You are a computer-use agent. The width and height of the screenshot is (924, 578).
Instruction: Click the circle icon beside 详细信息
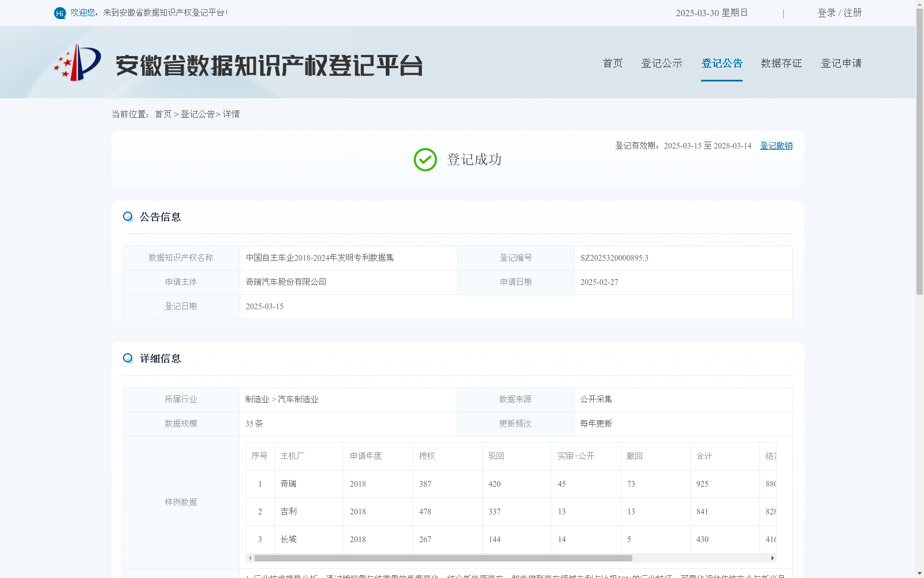point(128,358)
